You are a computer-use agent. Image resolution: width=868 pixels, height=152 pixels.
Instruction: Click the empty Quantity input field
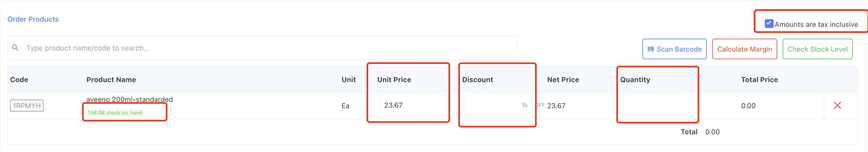[655, 105]
